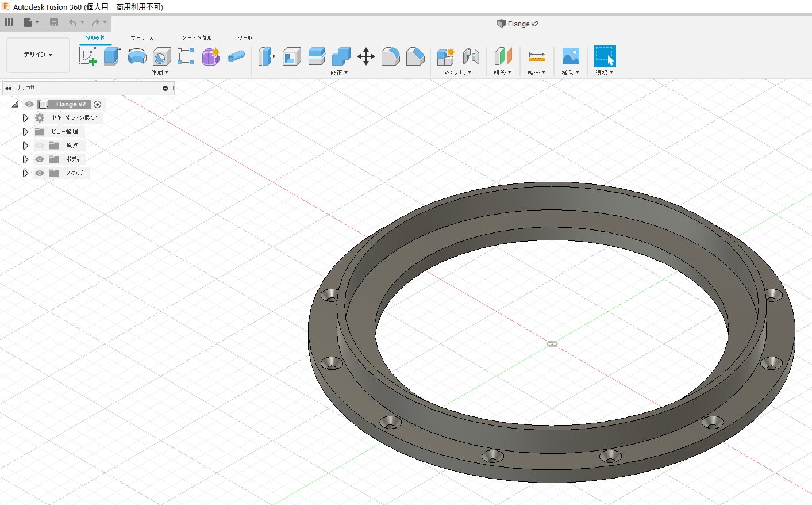The image size is (812, 505).
Task: Switch to the シートメタル tab
Action: (x=196, y=38)
